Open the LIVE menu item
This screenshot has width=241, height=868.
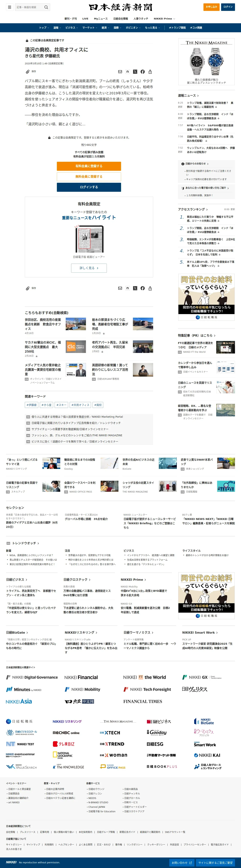pyautogui.click(x=85, y=19)
